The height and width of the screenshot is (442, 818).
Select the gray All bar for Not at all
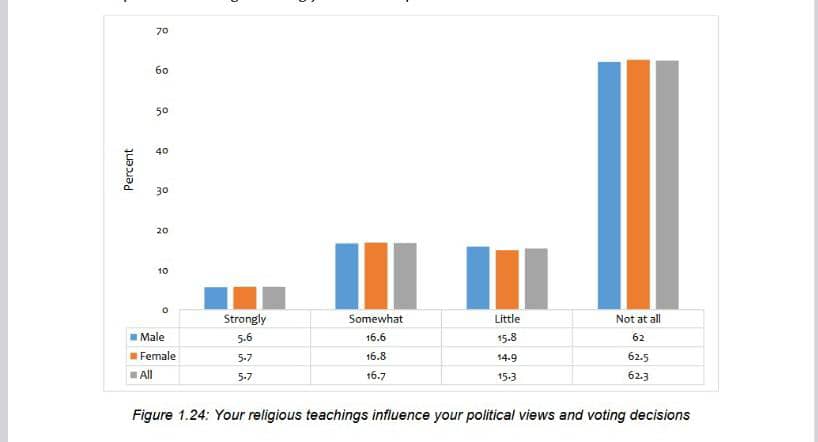(x=667, y=185)
